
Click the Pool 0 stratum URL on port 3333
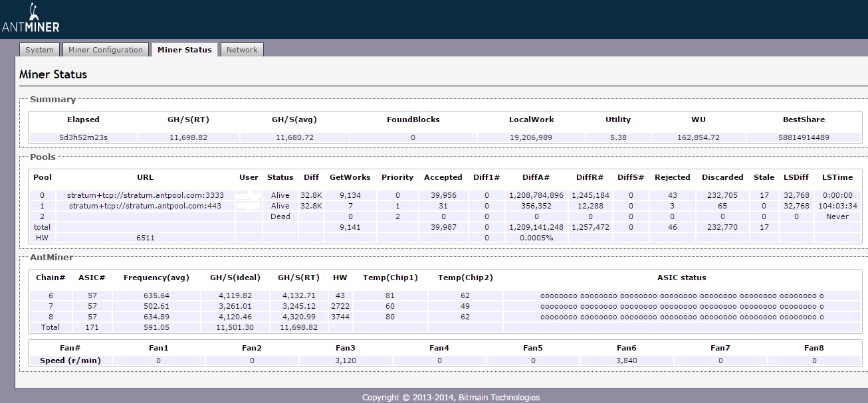click(145, 195)
